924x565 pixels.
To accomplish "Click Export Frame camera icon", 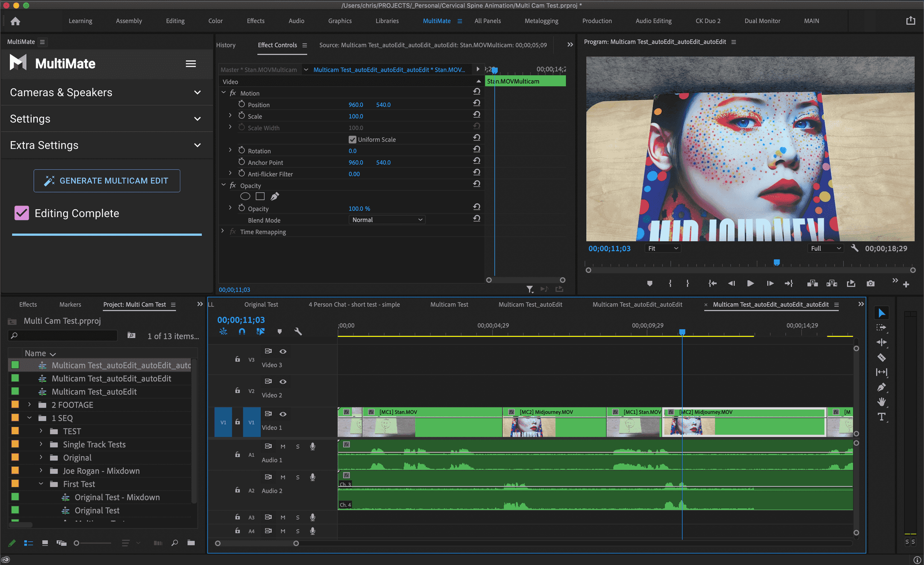I will point(870,284).
